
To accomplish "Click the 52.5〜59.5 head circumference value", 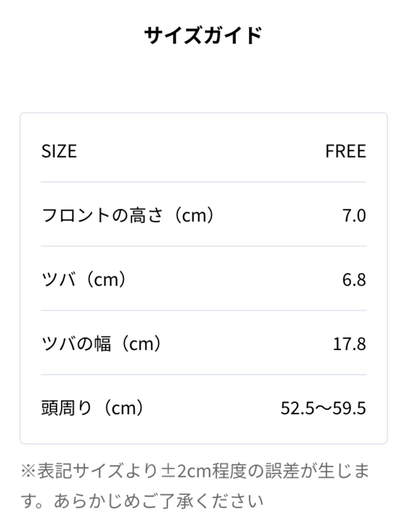I will point(323,408).
